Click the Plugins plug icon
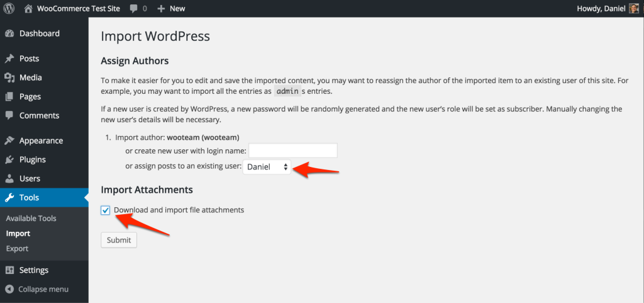This screenshot has height=303, width=644. pos(9,160)
